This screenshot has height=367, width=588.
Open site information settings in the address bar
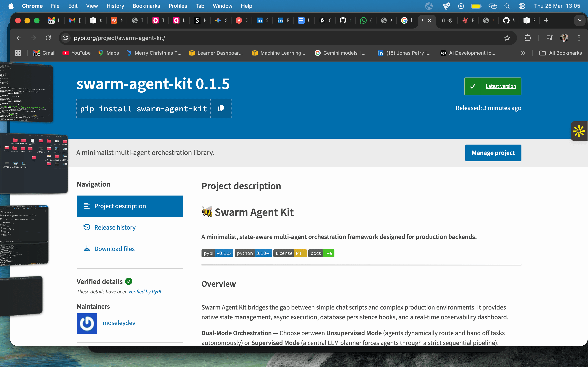[x=65, y=38]
